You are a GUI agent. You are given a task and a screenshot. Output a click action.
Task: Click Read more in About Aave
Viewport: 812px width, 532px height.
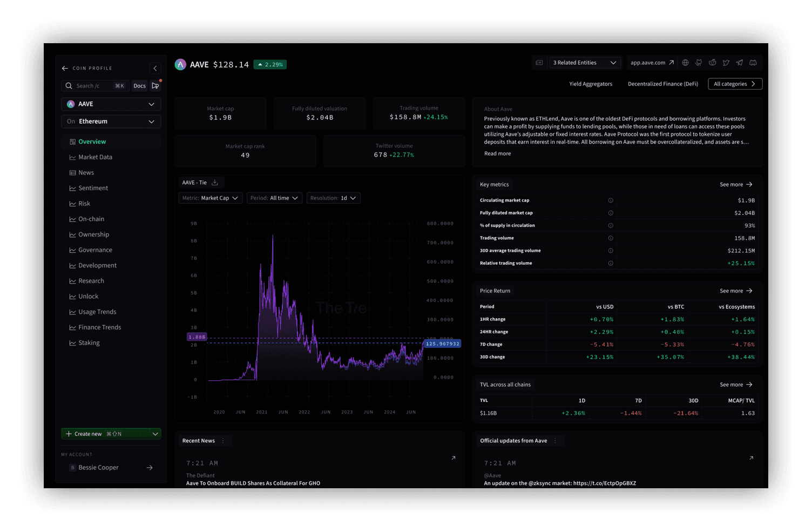[497, 153]
